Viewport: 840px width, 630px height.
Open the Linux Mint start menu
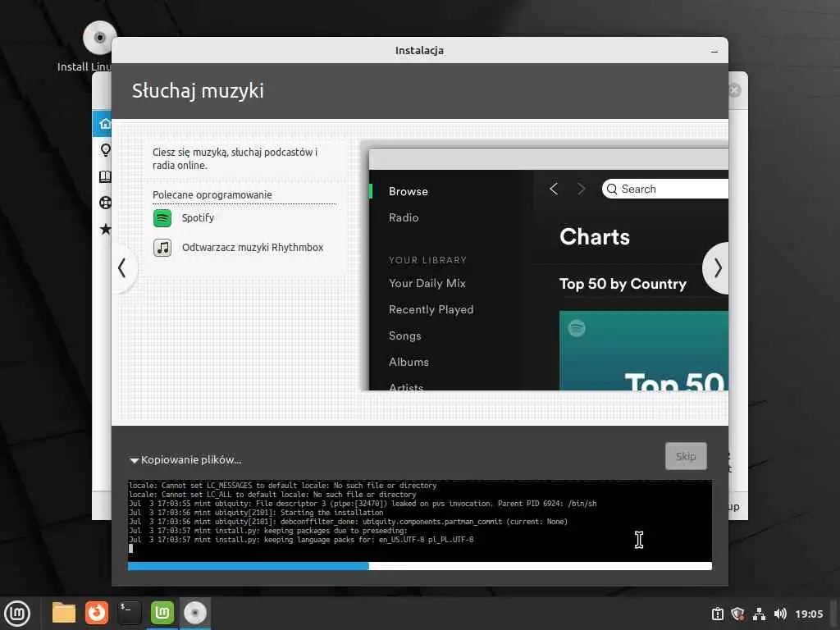[17, 613]
